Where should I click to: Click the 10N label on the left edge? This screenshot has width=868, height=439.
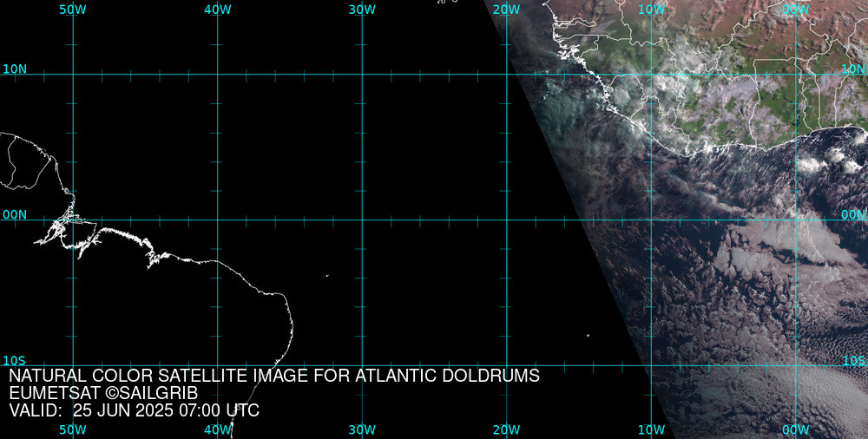(15, 69)
